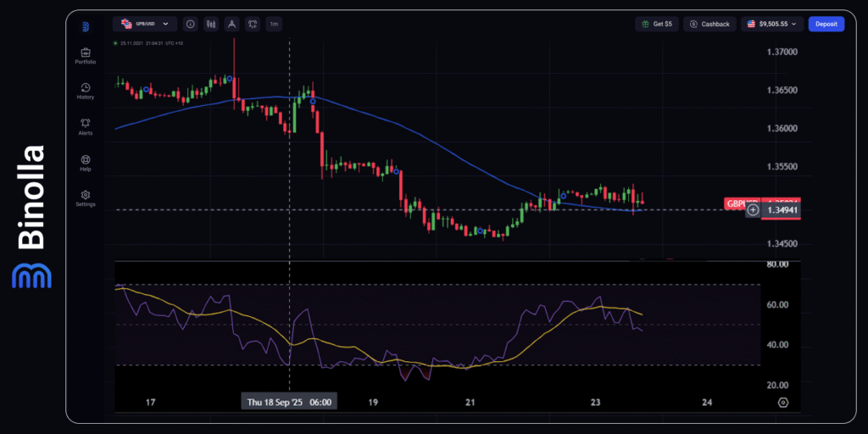Open the drawing tools icon
868x434 pixels.
tap(231, 25)
